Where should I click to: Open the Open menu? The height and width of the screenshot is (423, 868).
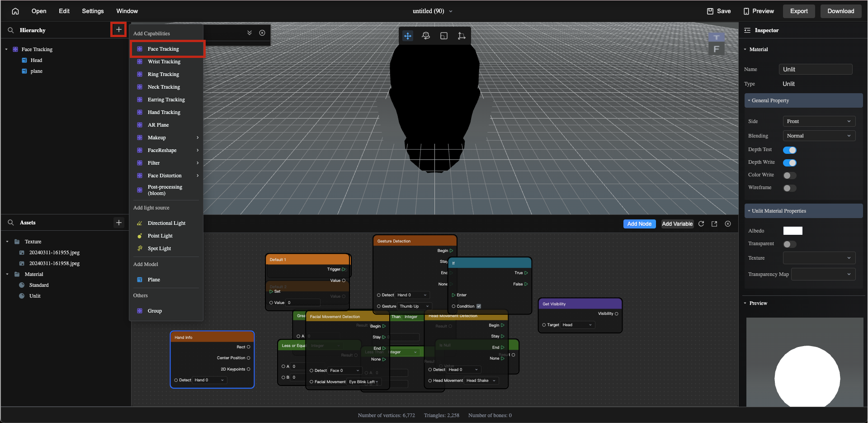click(x=39, y=11)
